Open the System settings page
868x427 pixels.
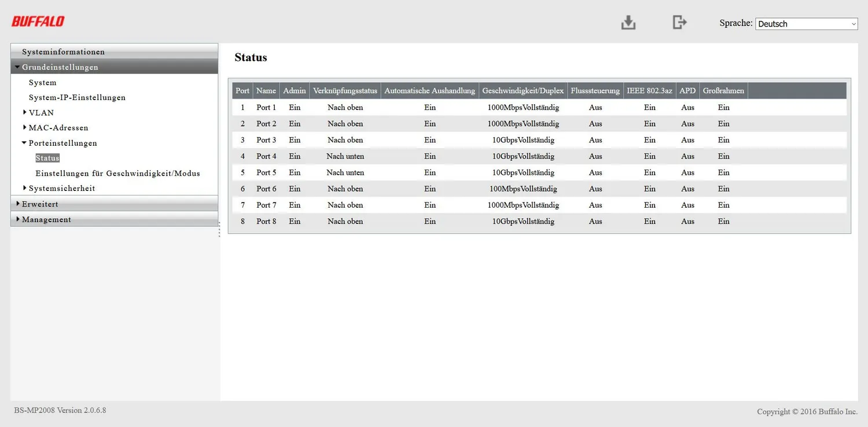point(43,82)
